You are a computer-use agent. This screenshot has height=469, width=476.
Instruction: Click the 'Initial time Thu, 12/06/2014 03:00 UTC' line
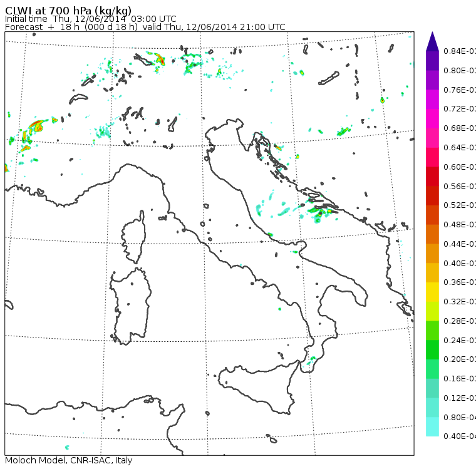point(90,19)
